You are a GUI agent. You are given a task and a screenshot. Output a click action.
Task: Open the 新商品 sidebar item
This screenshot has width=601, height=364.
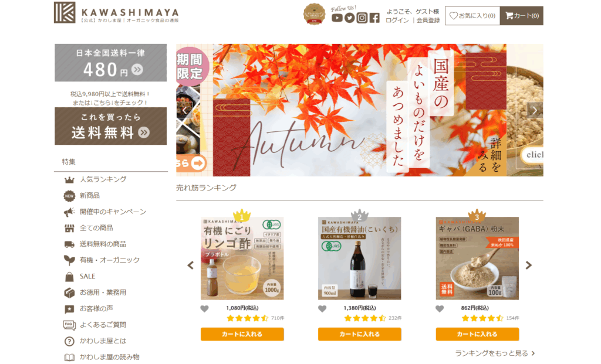coord(89,196)
